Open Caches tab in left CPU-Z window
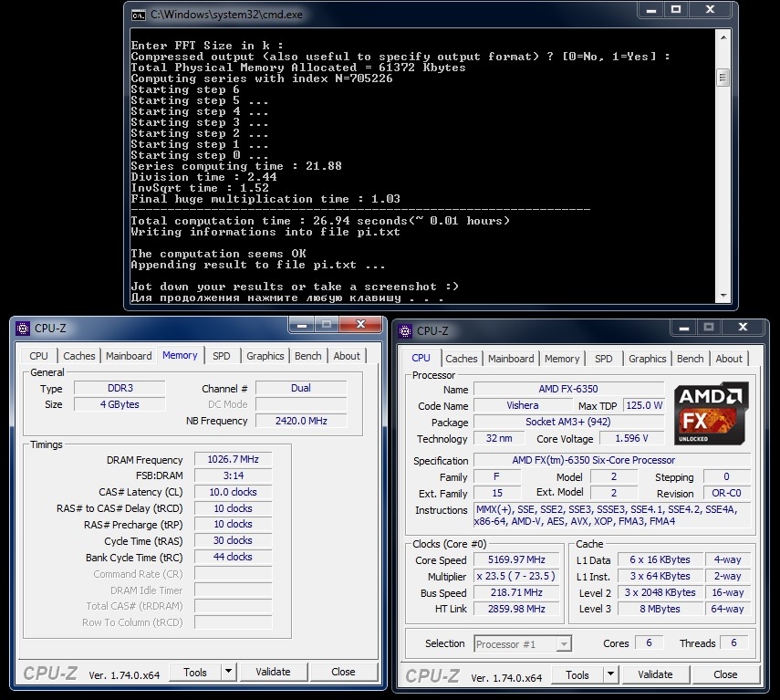The width and height of the screenshot is (780, 700). (79, 356)
